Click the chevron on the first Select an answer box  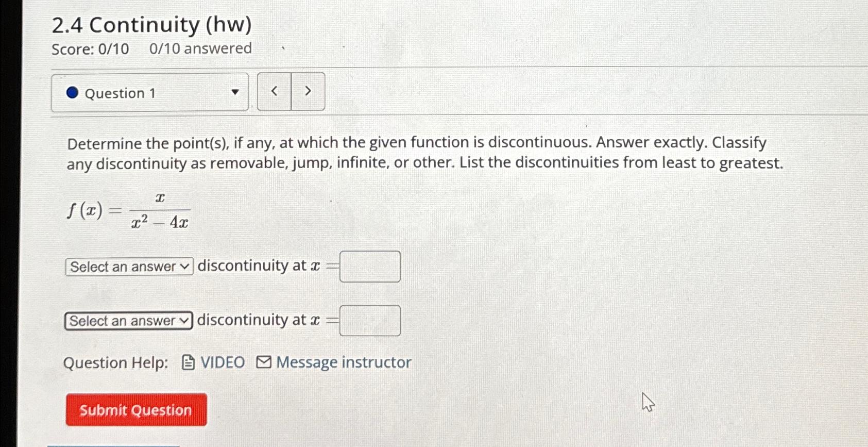[184, 266]
